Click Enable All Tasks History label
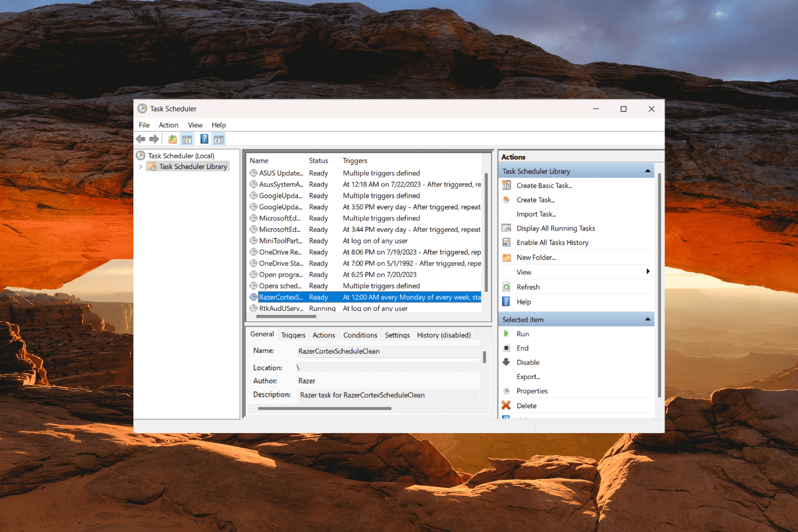Screen dimensions: 798x532 552,242
